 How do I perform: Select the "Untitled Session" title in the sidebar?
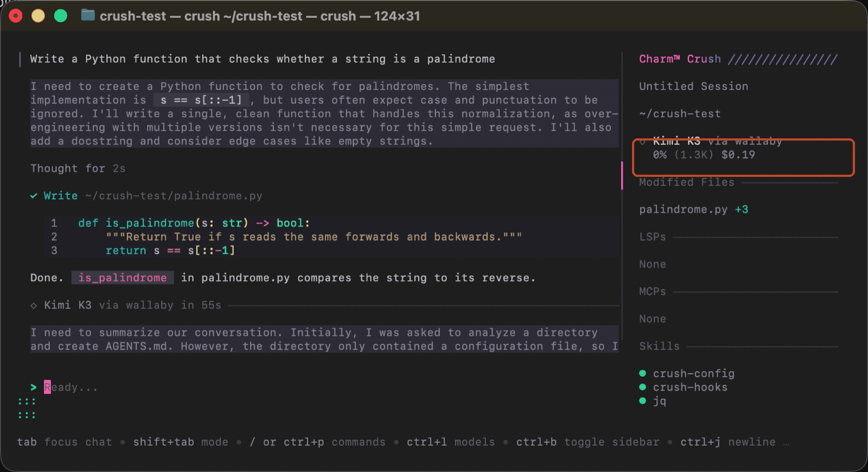point(693,86)
